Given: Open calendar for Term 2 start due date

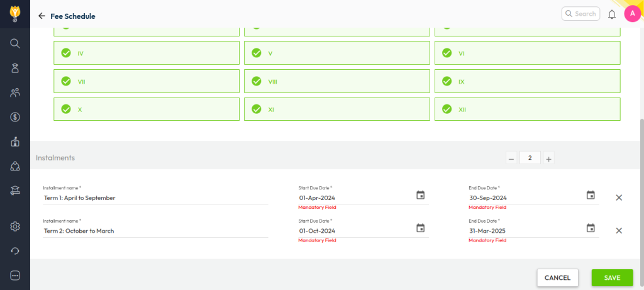Looking at the screenshot, I should tap(421, 228).
